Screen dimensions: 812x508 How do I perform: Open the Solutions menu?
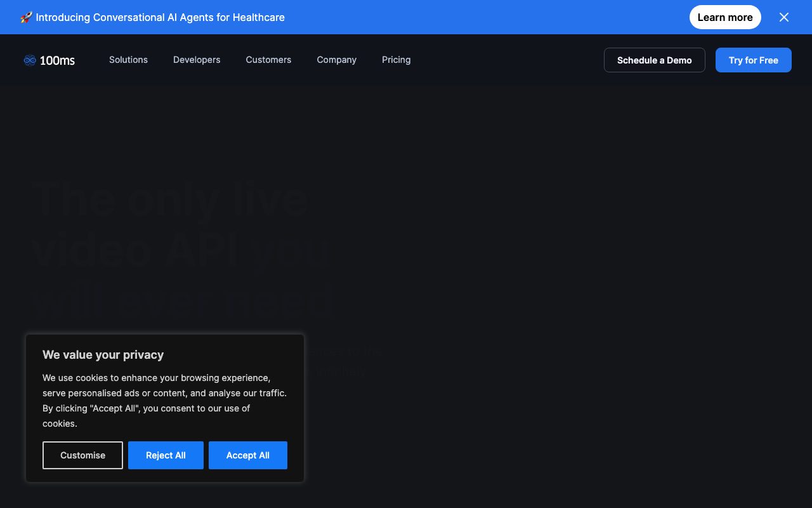pos(128,60)
